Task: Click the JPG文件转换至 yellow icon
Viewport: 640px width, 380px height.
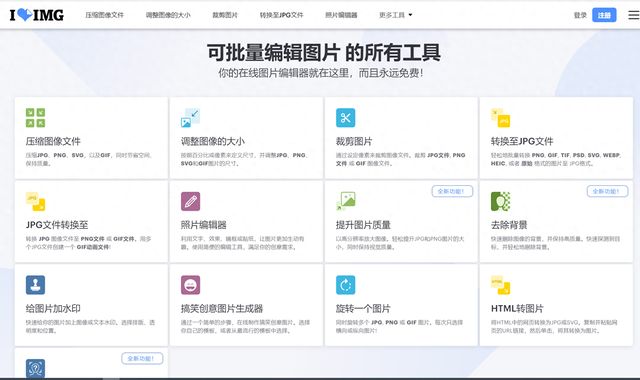Action: pyautogui.click(x=36, y=201)
